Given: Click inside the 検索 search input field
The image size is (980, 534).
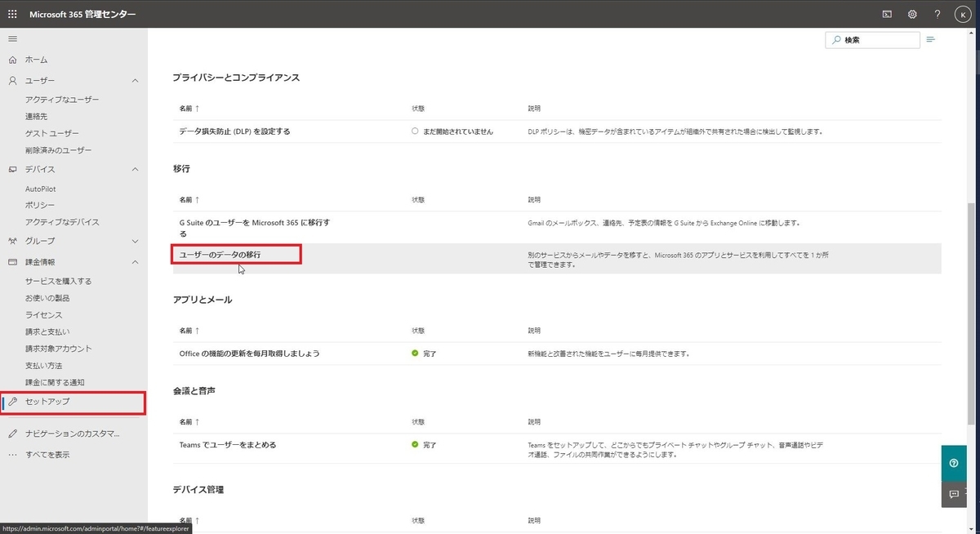Looking at the screenshot, I should click(874, 39).
